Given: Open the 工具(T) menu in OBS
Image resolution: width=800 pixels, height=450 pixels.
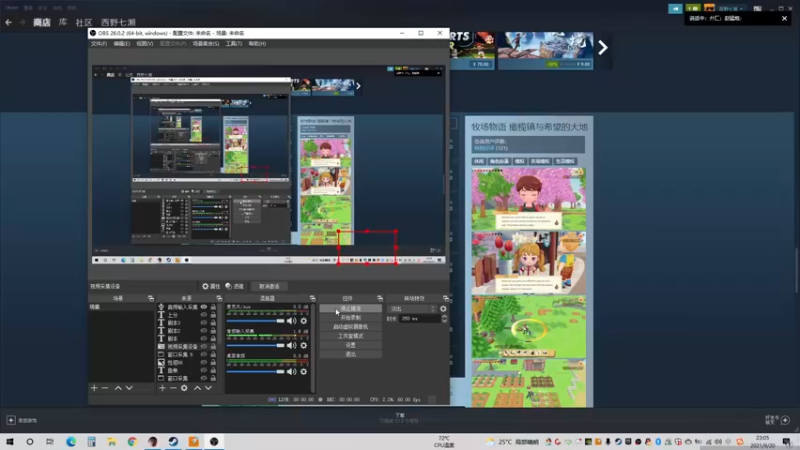Looking at the screenshot, I should 234,44.
